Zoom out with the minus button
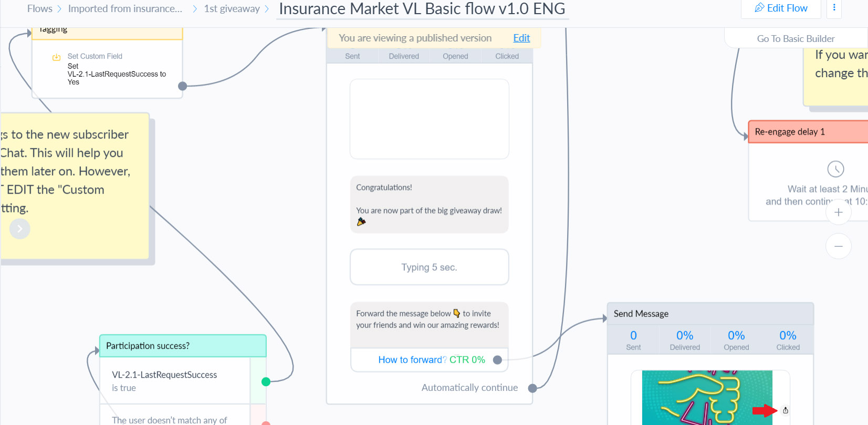Image resolution: width=868 pixels, height=425 pixels. pos(839,246)
